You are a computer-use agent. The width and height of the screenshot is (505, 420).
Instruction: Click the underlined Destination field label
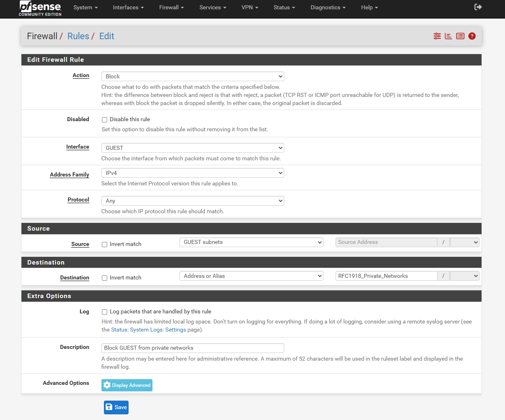coord(75,277)
